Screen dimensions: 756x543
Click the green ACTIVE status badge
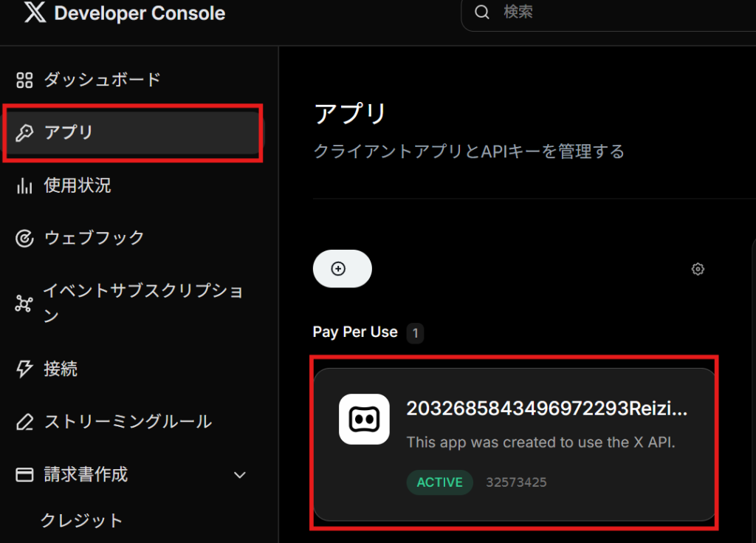point(439,482)
